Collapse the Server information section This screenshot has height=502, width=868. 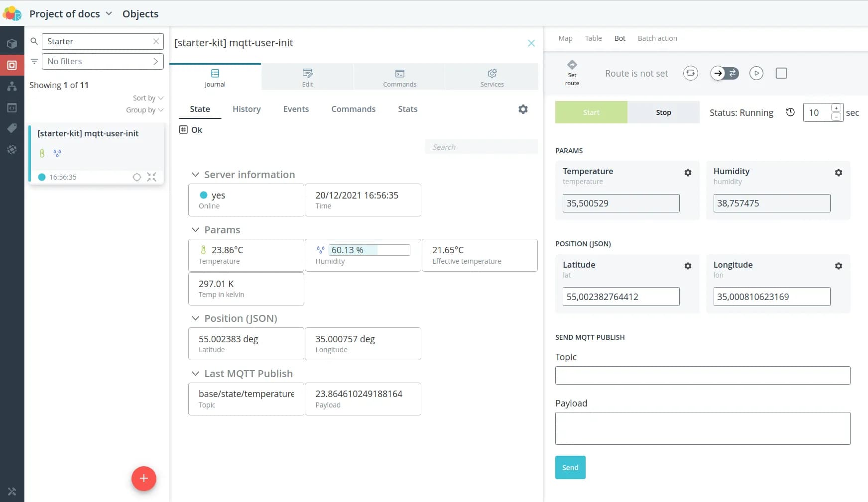[195, 175]
